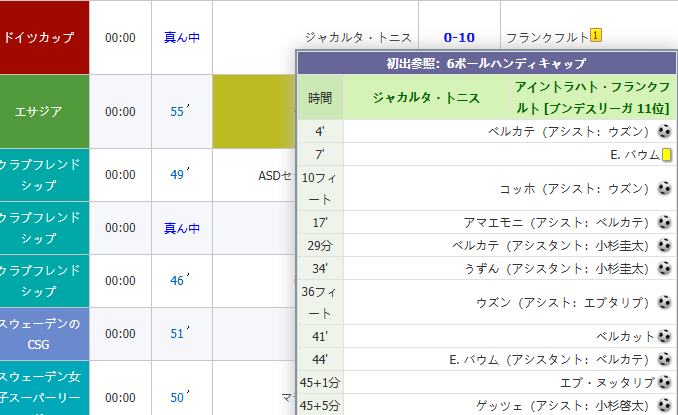This screenshot has height=415, width=678.
Task: Click the 00:00 time in the ドイツカップ row
Action: (120, 38)
